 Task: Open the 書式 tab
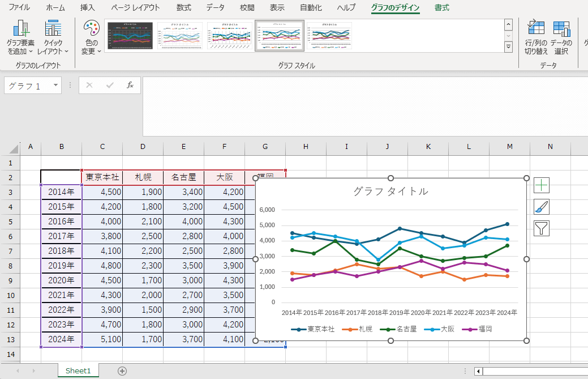tap(442, 8)
